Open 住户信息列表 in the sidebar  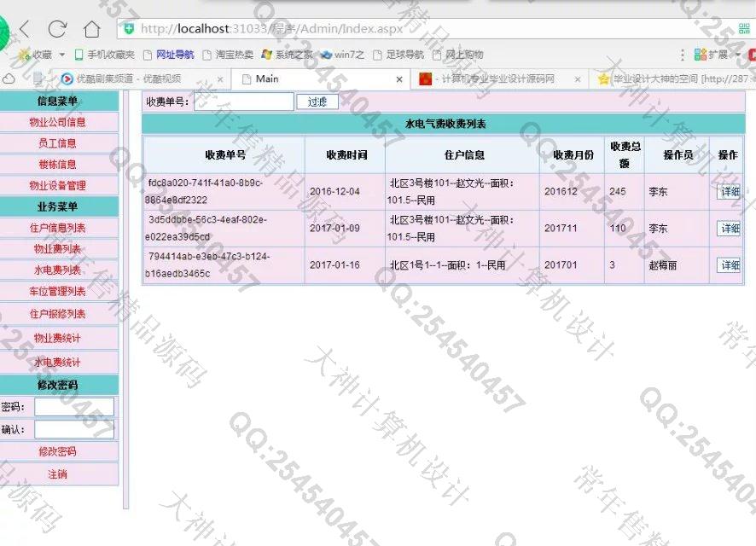[x=57, y=228]
